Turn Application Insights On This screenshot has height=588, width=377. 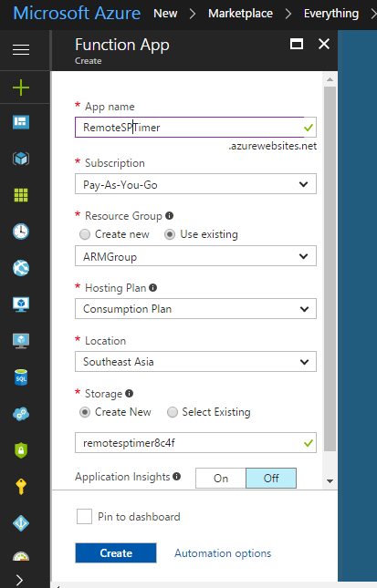click(x=221, y=478)
